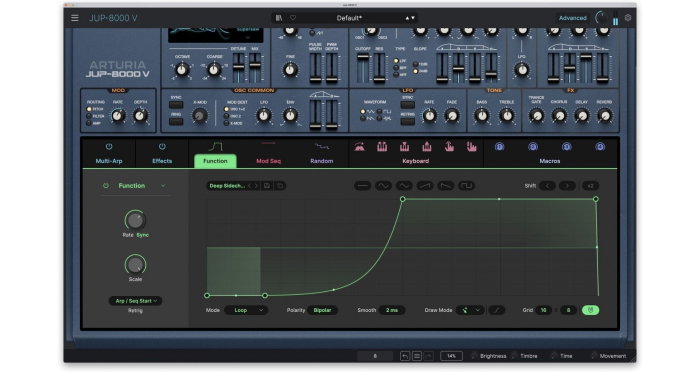Open the hamburger main menu
Viewport: 700px width, 372px height.
click(75, 18)
